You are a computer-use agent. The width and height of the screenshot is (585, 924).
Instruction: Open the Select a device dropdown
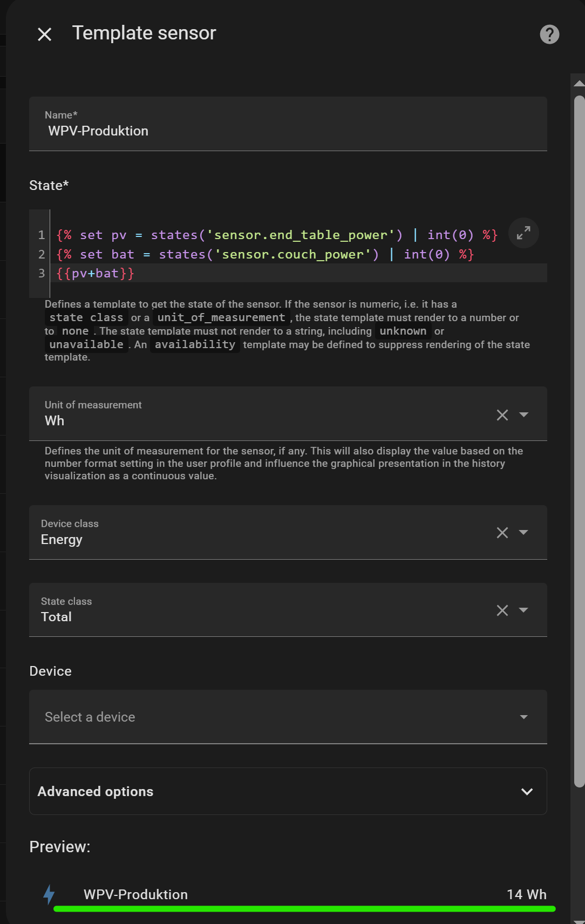288,717
